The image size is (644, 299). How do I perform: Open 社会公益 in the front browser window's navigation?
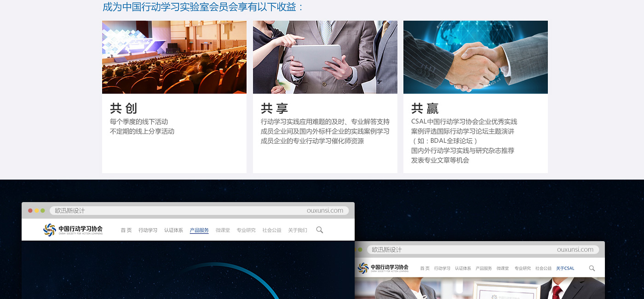[x=272, y=230]
